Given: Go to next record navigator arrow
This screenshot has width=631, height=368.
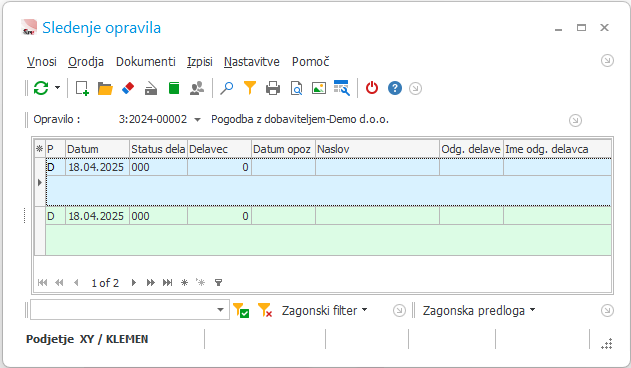Looking at the screenshot, I should coord(134,283).
